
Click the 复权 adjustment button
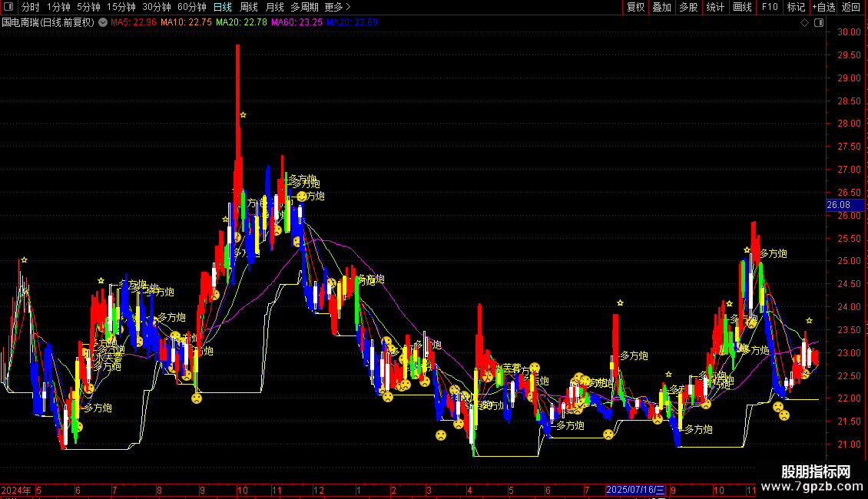[635, 7]
